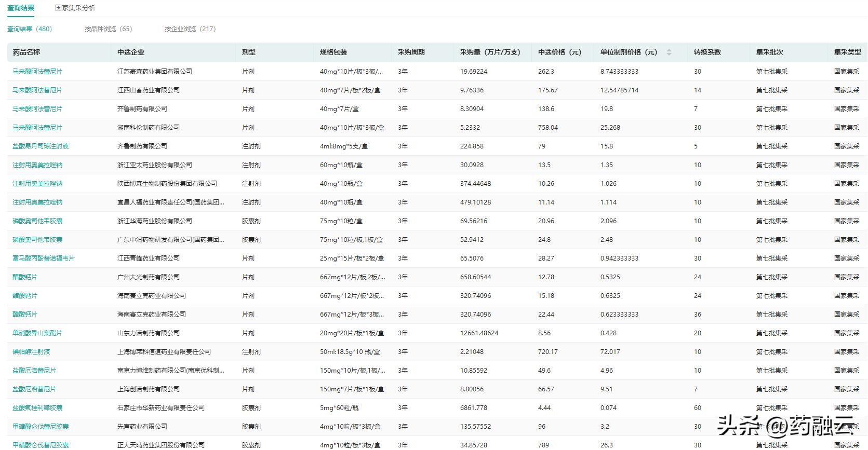The width and height of the screenshot is (868, 450).
Task: Switch to 按企业浏览 (217) view
Action: [x=190, y=29]
